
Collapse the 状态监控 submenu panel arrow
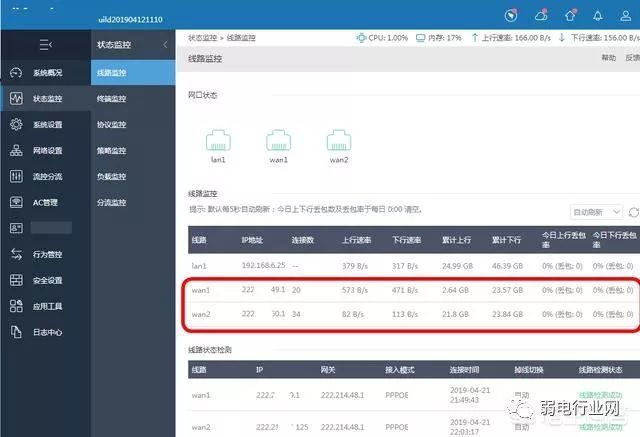[165, 44]
